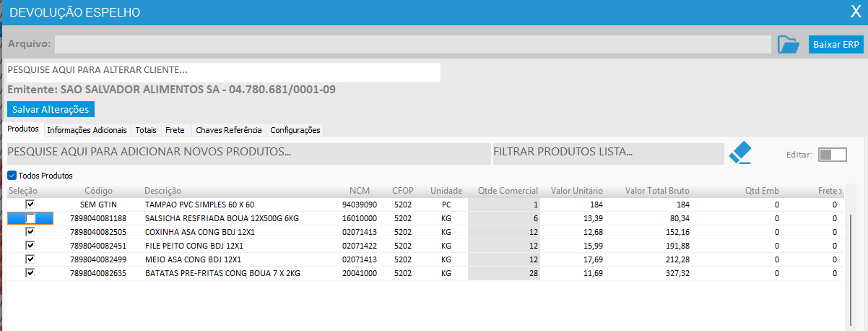Image resolution: width=868 pixels, height=331 pixels.
Task: Check the SALSICHA RESFRIADA selection checkbox
Action: (30, 218)
